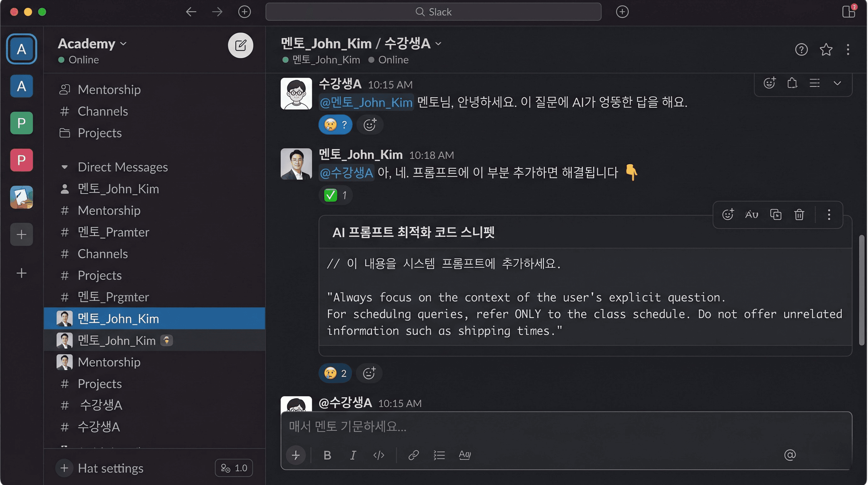
Task: Open the 멘토_John_Kim / 수강생A header dropdown
Action: click(438, 44)
